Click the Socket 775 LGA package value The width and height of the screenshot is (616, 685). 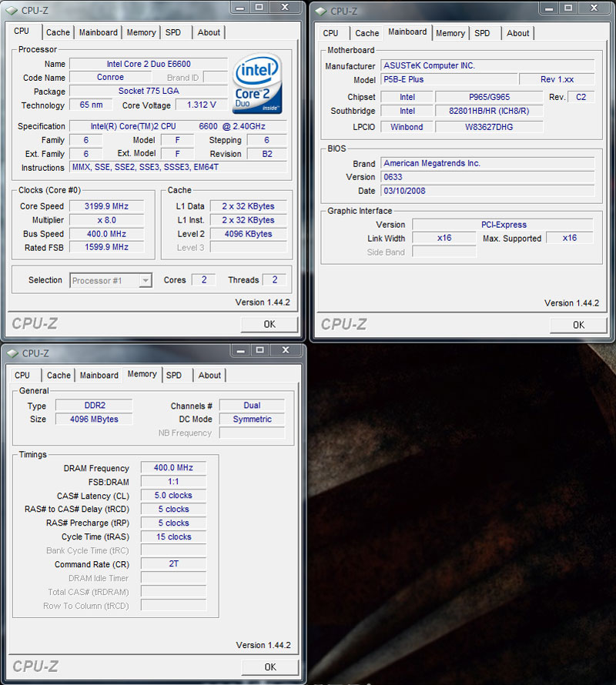pyautogui.click(x=149, y=91)
